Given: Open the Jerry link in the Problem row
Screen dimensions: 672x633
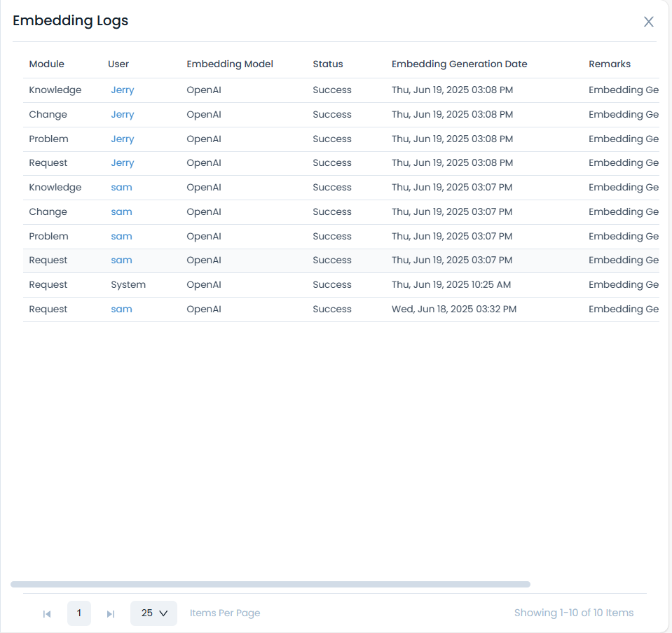Looking at the screenshot, I should point(122,139).
